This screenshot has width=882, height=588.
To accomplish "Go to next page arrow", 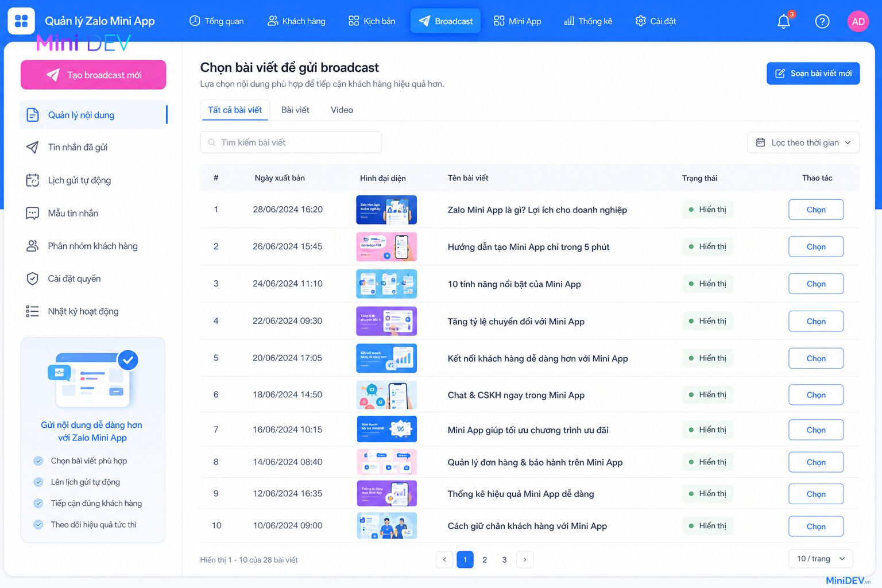I will click(x=524, y=559).
